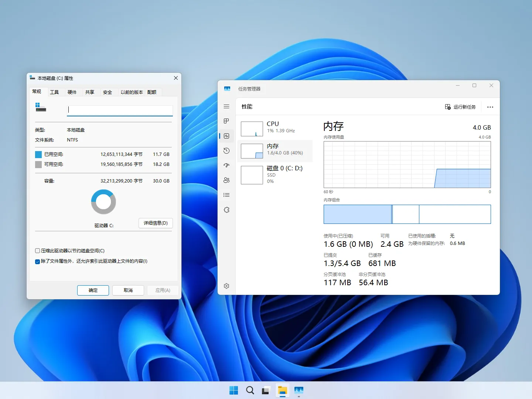
Task: Open the Services panel icon
Action: 226,209
